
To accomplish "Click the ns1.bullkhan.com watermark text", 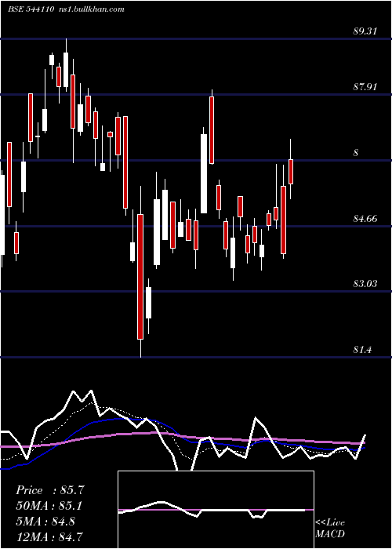I will 91,9.
